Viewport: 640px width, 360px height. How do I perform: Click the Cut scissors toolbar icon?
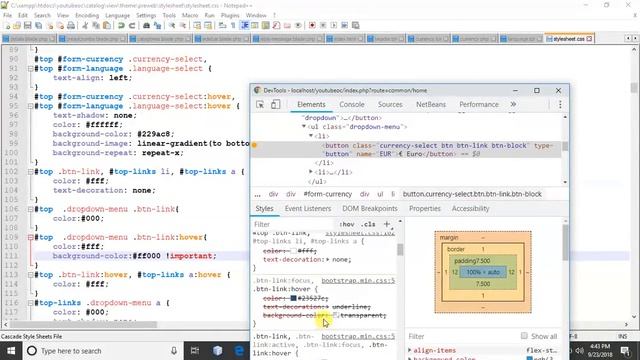click(85, 25)
